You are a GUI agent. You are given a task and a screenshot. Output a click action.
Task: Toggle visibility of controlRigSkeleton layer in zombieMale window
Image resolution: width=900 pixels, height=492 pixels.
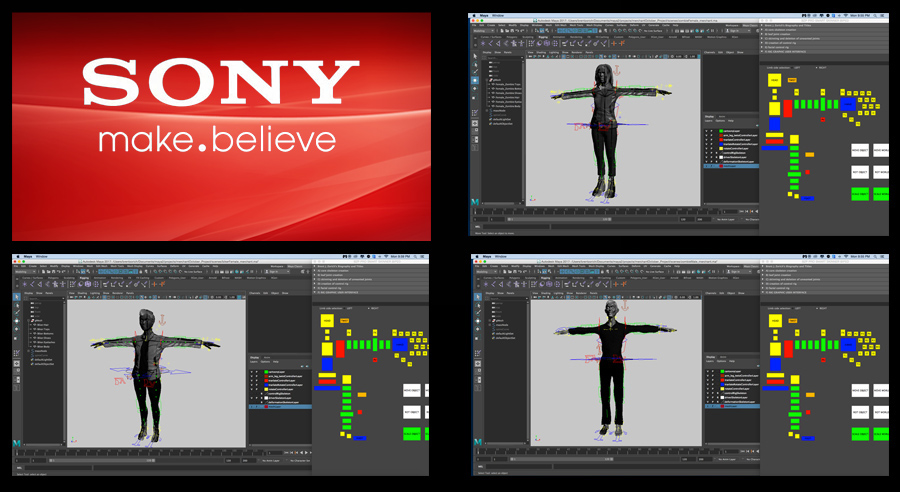pos(708,393)
